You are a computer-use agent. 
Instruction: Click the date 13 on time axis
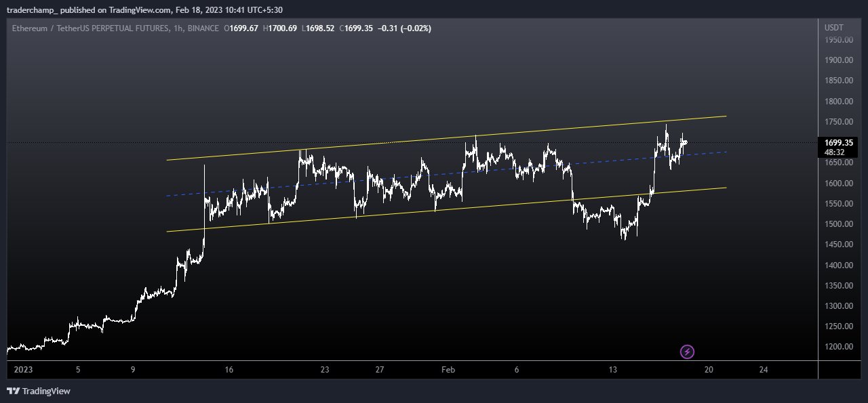[x=613, y=370]
